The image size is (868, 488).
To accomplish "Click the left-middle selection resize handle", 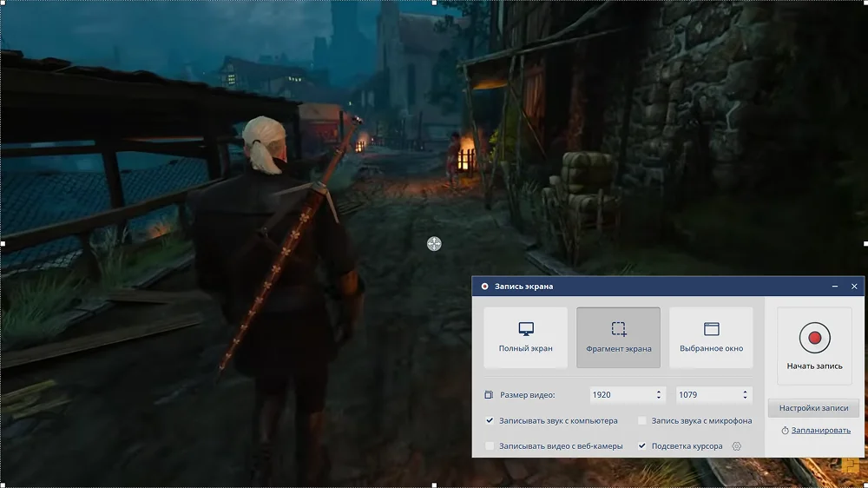I will 3,244.
